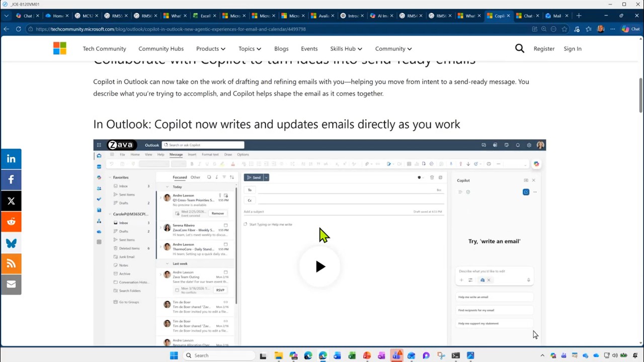Share the post on X
Viewport: 644px width, 362px height.
11,201
